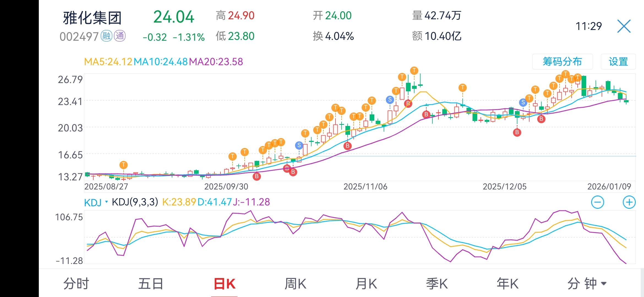Tap the 融 margin trading badge
Screen dimensions: 644x297
coord(106,36)
